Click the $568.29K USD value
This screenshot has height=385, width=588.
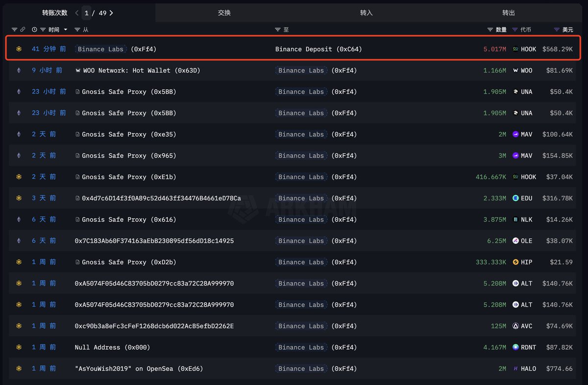click(x=558, y=49)
